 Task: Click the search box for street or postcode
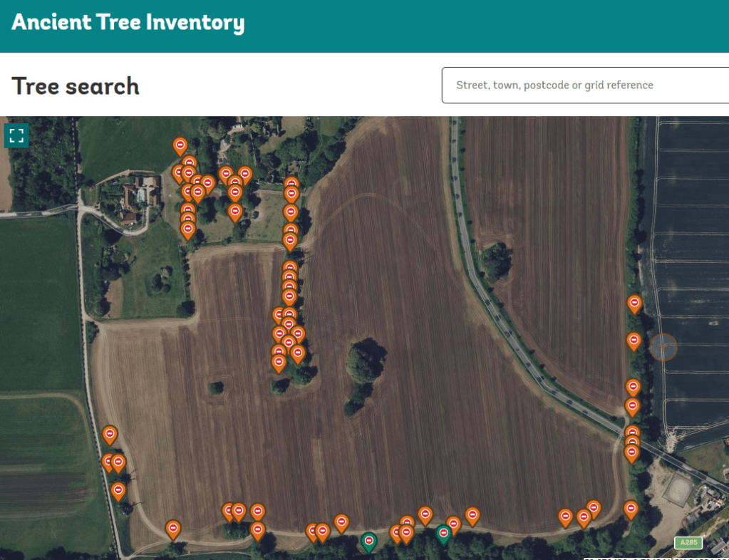coord(584,85)
